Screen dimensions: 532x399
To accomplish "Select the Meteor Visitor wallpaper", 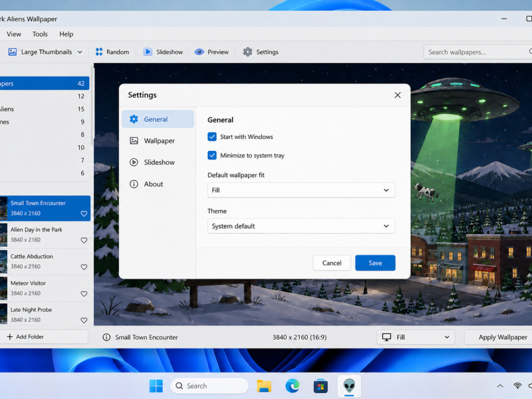I will coord(45,289).
